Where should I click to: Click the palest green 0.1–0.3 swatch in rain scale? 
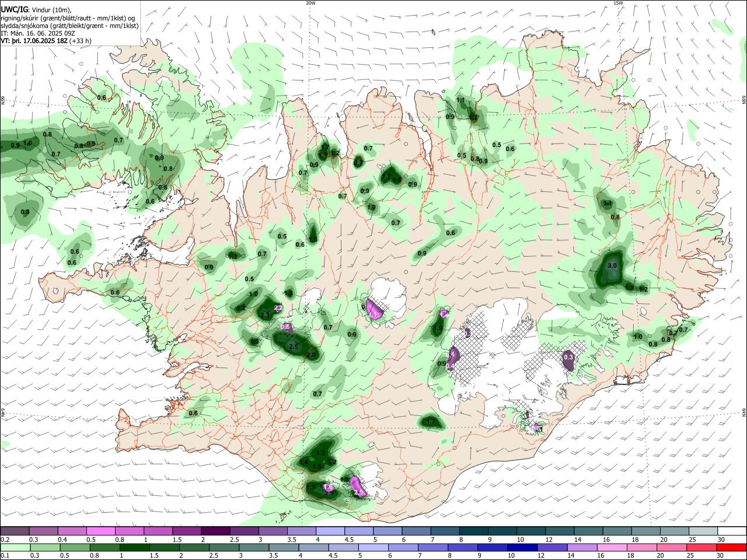[x=15, y=547]
